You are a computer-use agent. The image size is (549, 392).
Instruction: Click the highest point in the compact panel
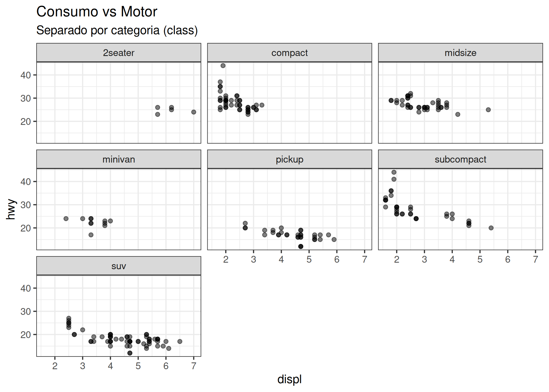(223, 66)
